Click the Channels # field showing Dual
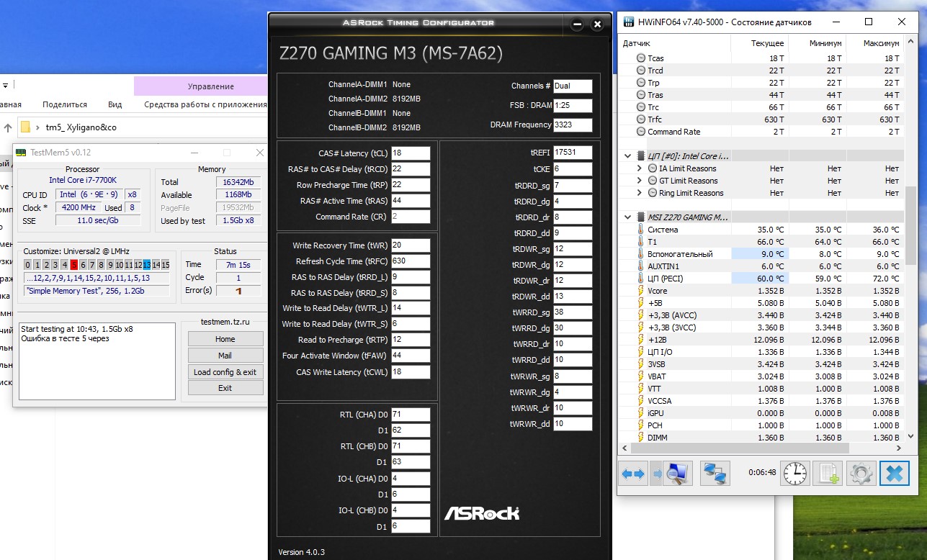The image size is (927, 560). coord(573,86)
